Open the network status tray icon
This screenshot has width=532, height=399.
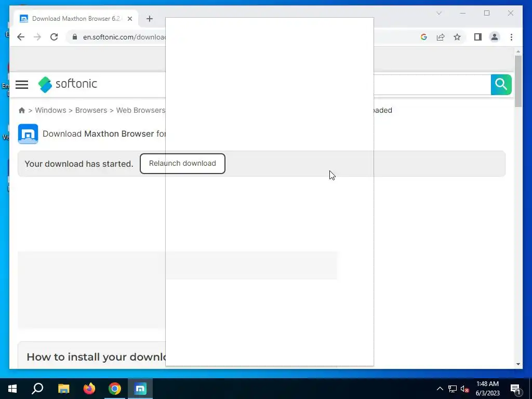tap(453, 389)
